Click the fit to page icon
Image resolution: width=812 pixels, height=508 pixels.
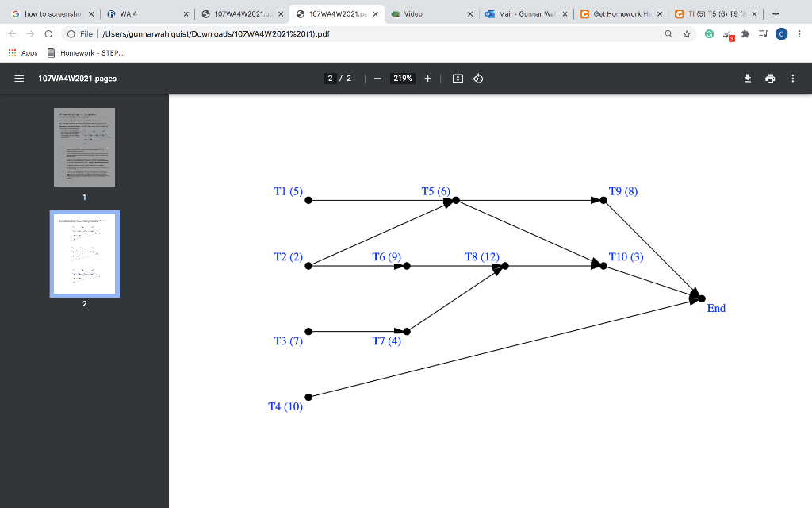(458, 79)
